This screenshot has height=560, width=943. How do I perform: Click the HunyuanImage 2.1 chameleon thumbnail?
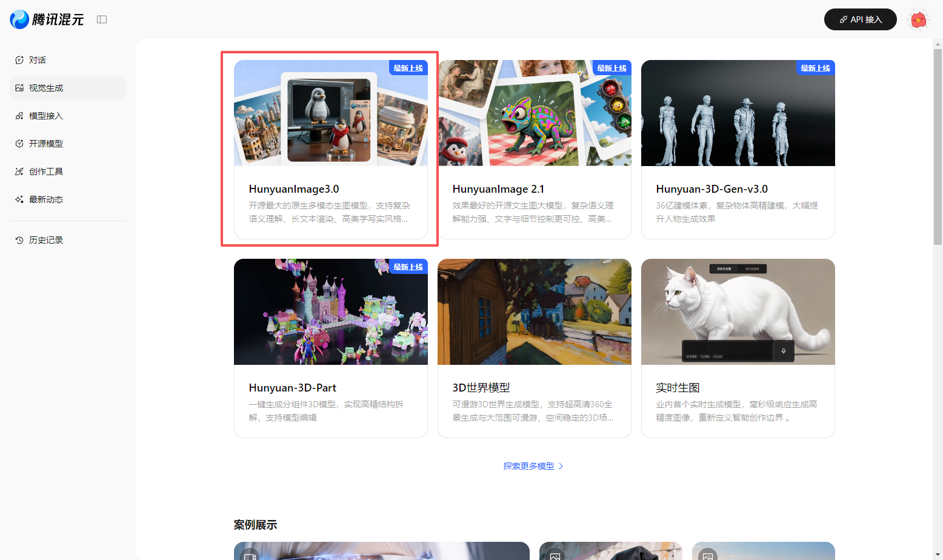coord(535,113)
